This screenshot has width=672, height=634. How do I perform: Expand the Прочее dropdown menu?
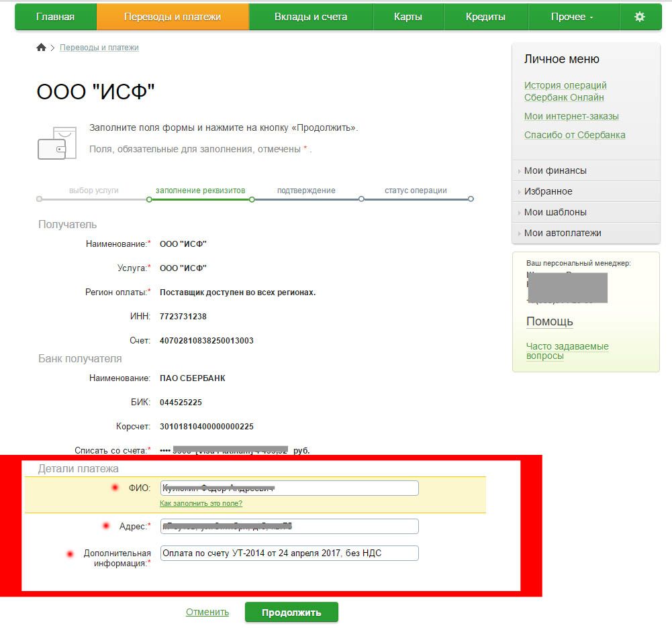pyautogui.click(x=572, y=17)
